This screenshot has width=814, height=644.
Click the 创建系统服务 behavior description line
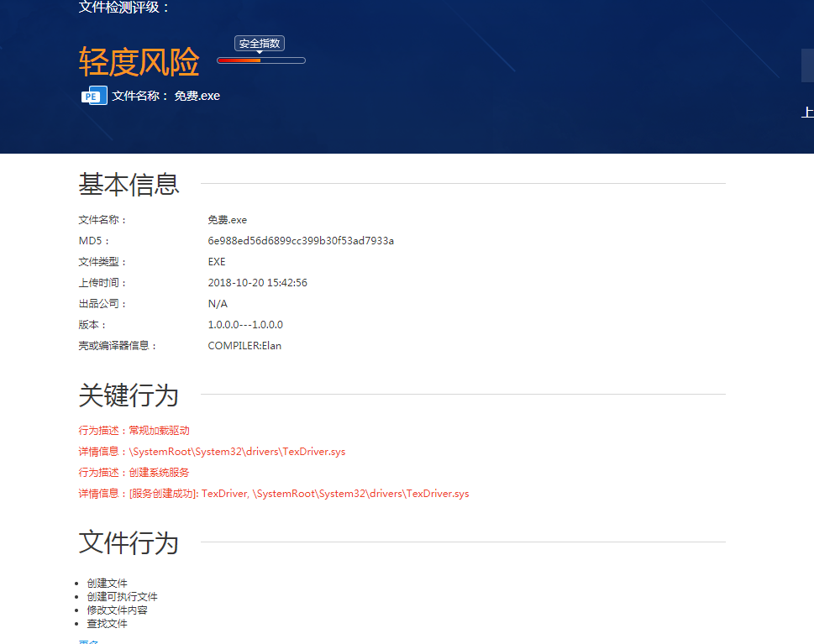click(x=134, y=473)
